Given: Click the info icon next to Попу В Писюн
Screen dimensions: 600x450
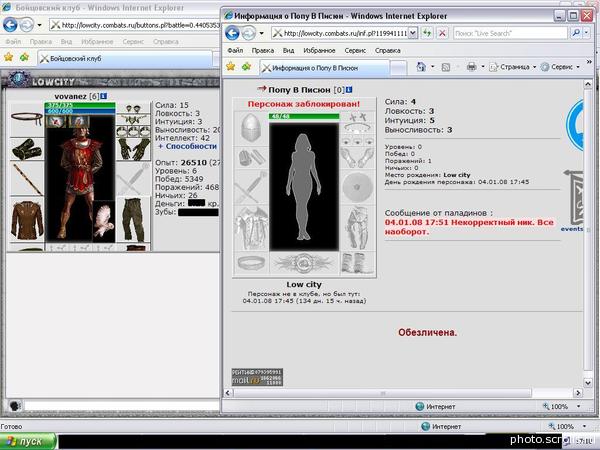Looking at the screenshot, I should pos(349,90).
